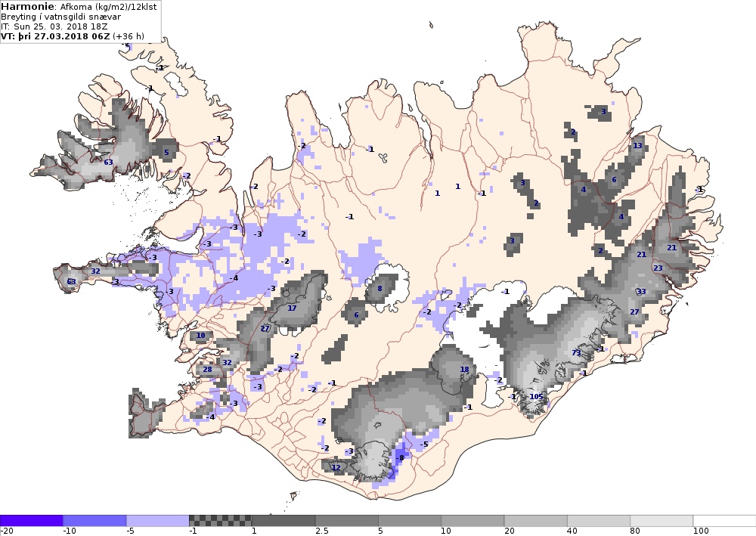The height and width of the screenshot is (536, 756).
Task: Click the '63' value in the Westfjords
Action: pyautogui.click(x=108, y=163)
